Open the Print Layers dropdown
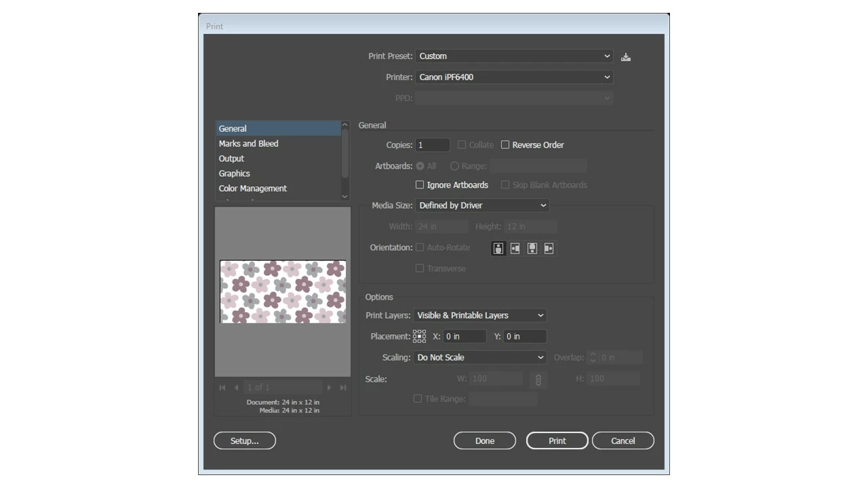Viewport: 868px width, 488px height. pos(480,315)
